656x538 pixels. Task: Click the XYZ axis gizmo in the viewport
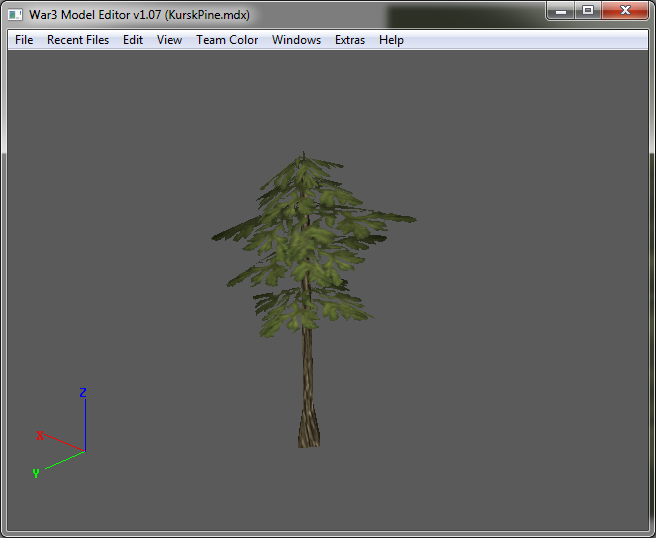pos(61,433)
